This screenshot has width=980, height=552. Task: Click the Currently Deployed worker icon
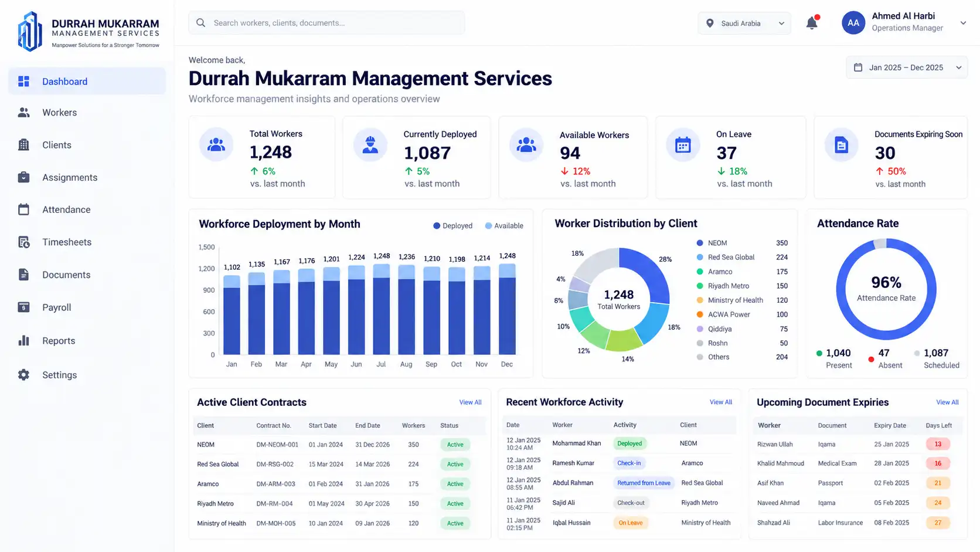pyautogui.click(x=370, y=144)
